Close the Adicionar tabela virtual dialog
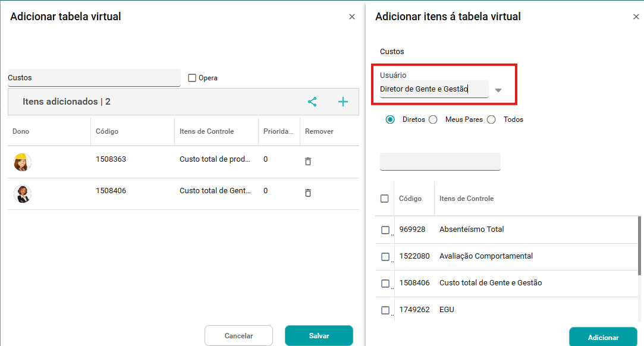This screenshot has height=346, width=644. coord(352,17)
